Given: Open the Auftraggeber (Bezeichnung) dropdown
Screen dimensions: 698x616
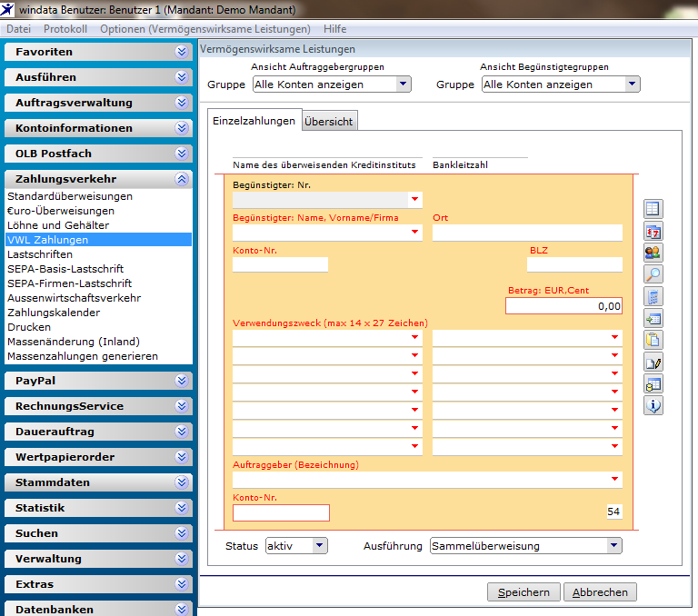Looking at the screenshot, I should [x=614, y=480].
